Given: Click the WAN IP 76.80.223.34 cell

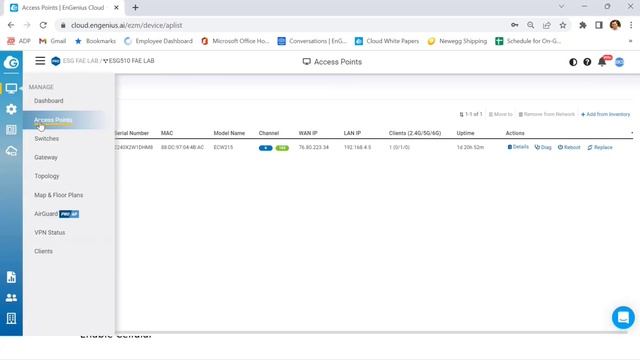Looking at the screenshot, I should click(x=313, y=147).
